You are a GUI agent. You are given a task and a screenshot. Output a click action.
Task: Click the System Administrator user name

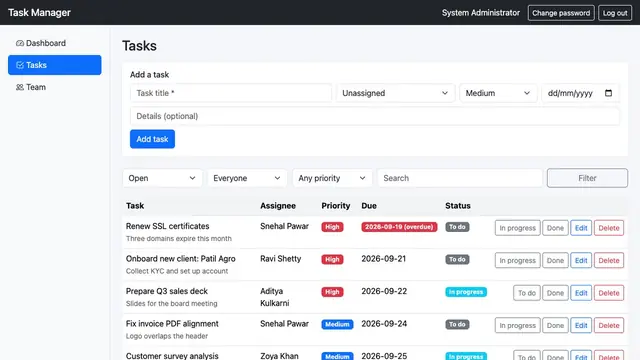(481, 13)
